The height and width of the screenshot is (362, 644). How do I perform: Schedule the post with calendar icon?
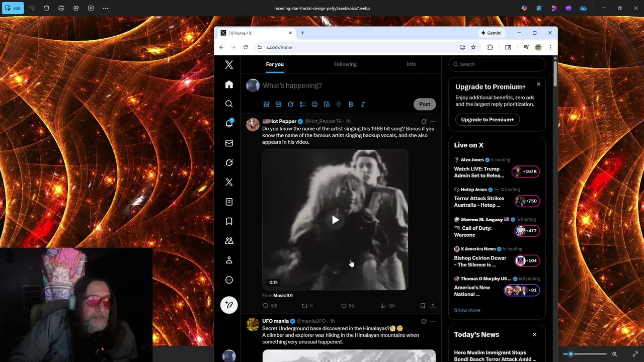(327, 104)
